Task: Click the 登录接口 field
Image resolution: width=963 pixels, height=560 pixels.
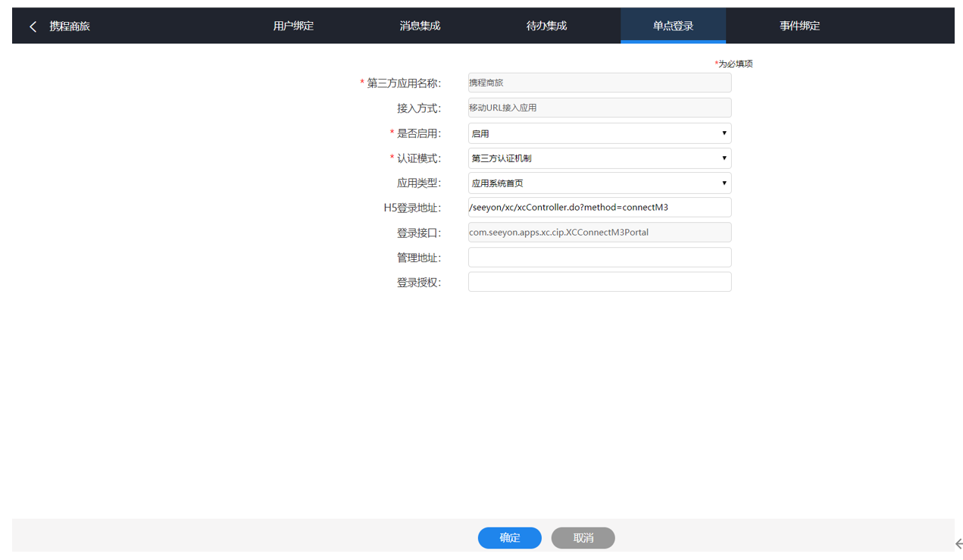Action: pyautogui.click(x=599, y=233)
